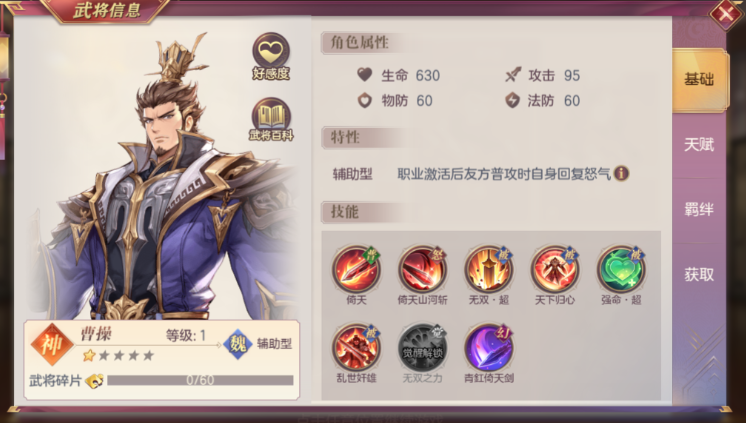Select the 倚天山河斩 skill icon

coord(422,269)
